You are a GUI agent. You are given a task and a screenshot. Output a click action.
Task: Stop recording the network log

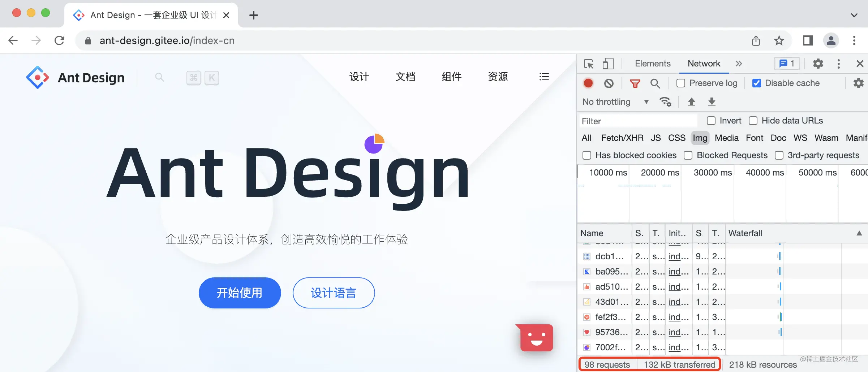(x=588, y=83)
